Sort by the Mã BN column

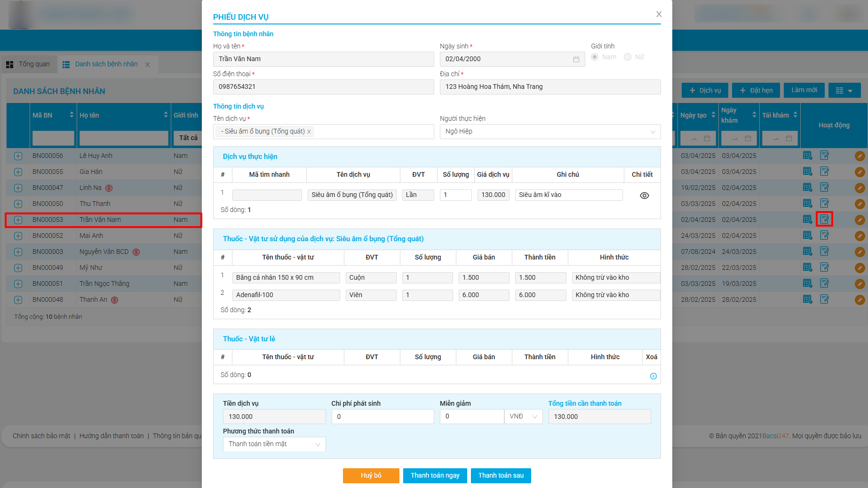point(72,115)
